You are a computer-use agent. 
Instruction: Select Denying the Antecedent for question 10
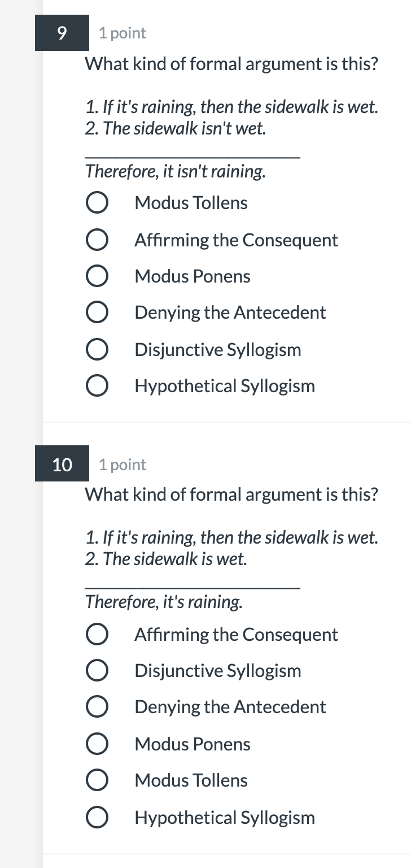[x=97, y=706]
